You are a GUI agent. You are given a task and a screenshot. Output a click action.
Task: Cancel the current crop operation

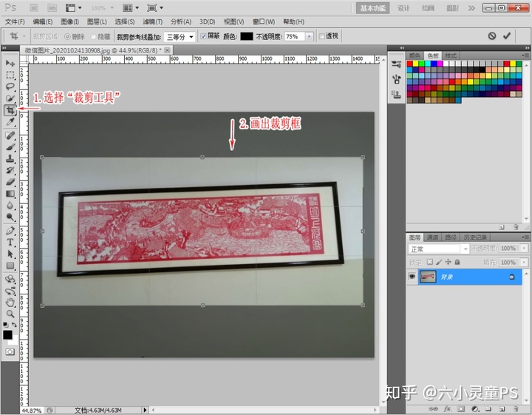pos(492,36)
